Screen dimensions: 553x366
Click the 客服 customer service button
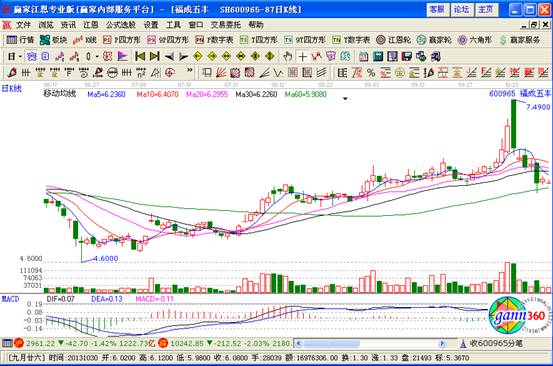point(437,10)
